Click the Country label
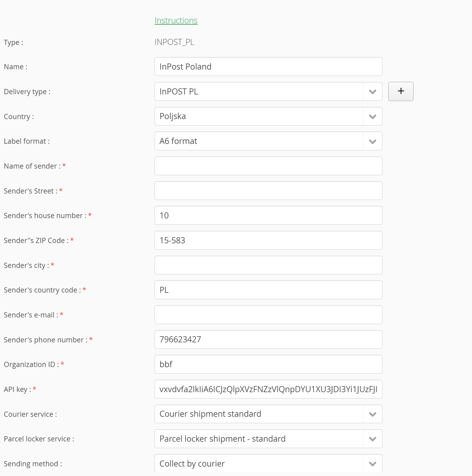 19,117
